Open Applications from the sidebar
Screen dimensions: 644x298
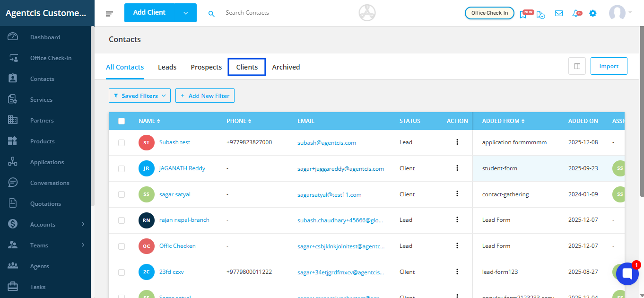pyautogui.click(x=47, y=162)
